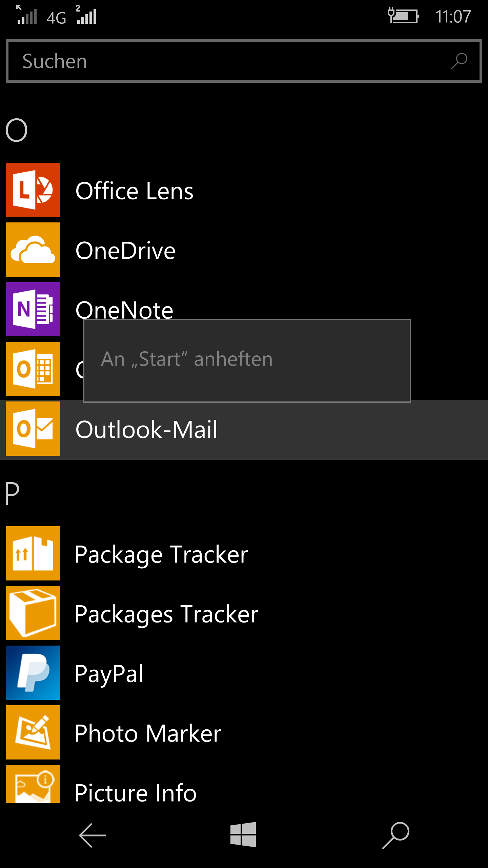Open Photo Marker list entry
The height and width of the screenshot is (868, 488).
pyautogui.click(x=148, y=733)
